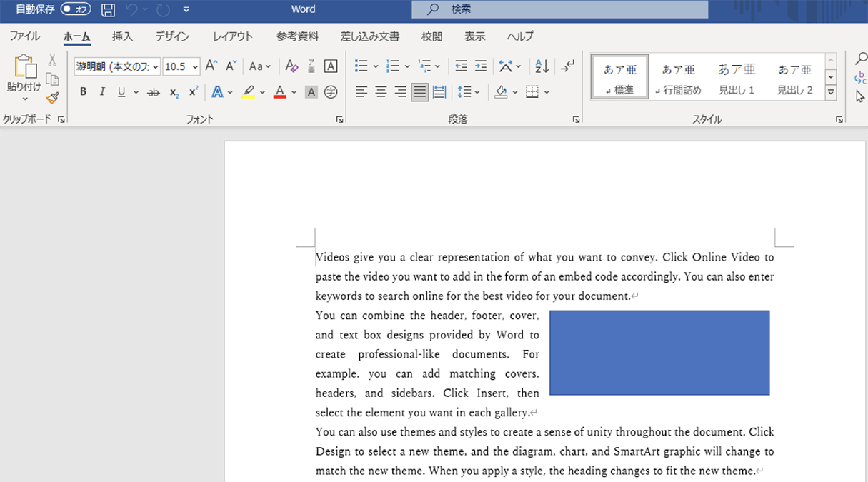Toggle the AutoSave switch

coord(76,9)
